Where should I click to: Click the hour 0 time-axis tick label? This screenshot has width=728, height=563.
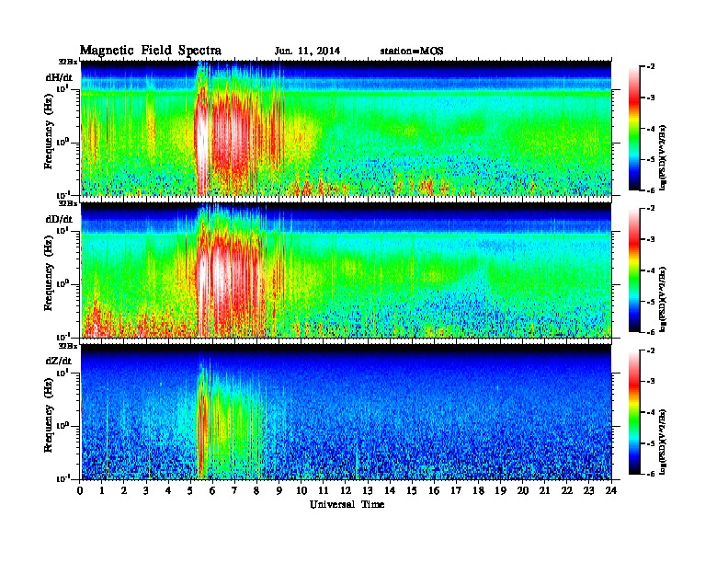tap(80, 490)
